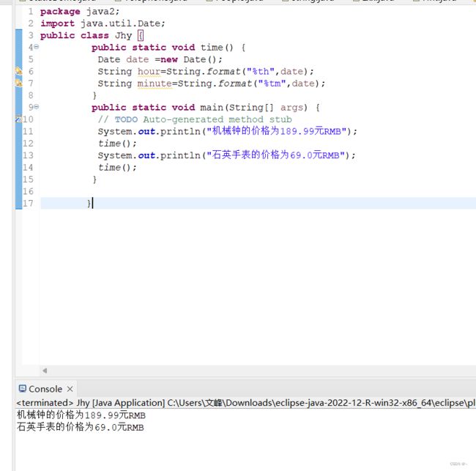Collapse the time() method fold on line 4
Screen dimensions: 476x471
click(x=37, y=48)
